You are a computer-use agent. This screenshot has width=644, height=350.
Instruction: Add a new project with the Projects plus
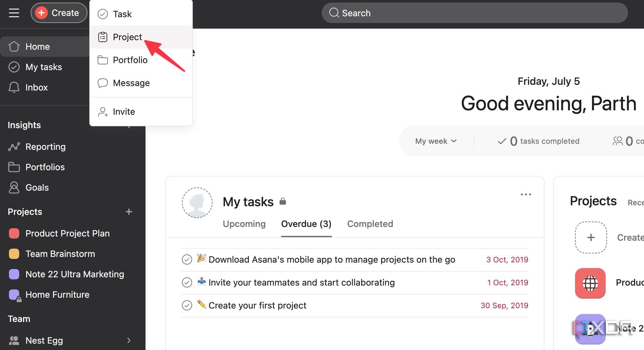(x=129, y=212)
